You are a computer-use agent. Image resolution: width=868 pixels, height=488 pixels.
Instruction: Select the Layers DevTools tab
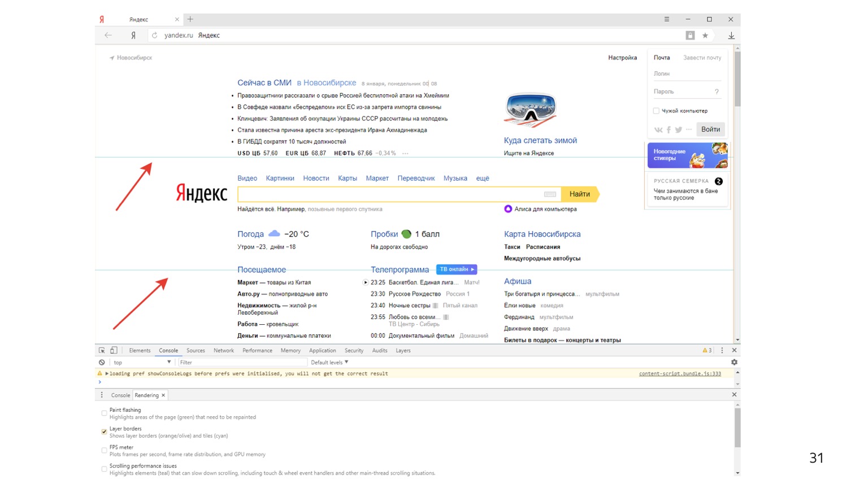(x=403, y=351)
